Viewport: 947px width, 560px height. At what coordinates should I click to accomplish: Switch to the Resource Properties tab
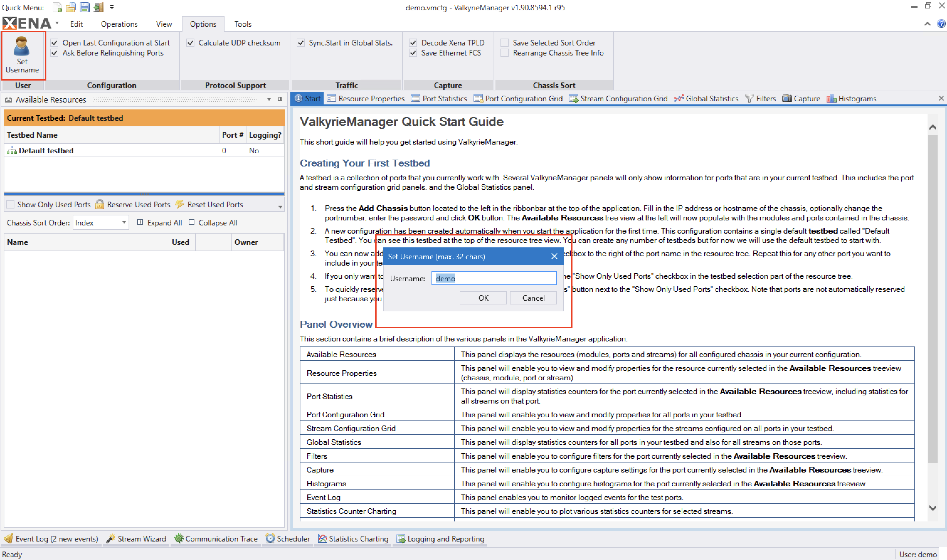click(x=366, y=98)
